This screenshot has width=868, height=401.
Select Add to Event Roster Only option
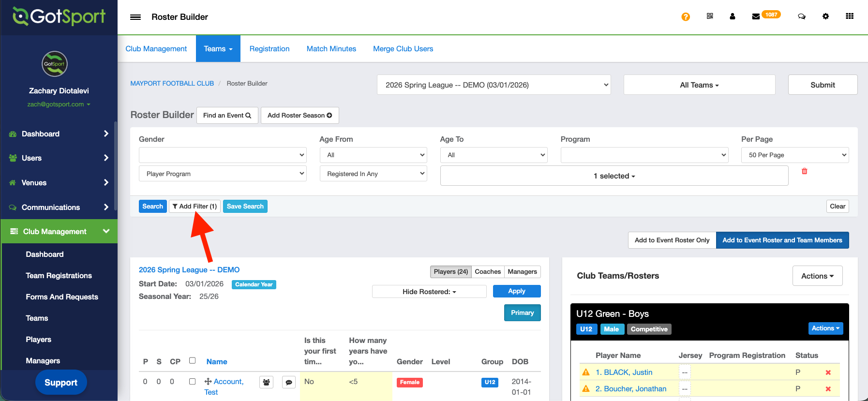672,240
